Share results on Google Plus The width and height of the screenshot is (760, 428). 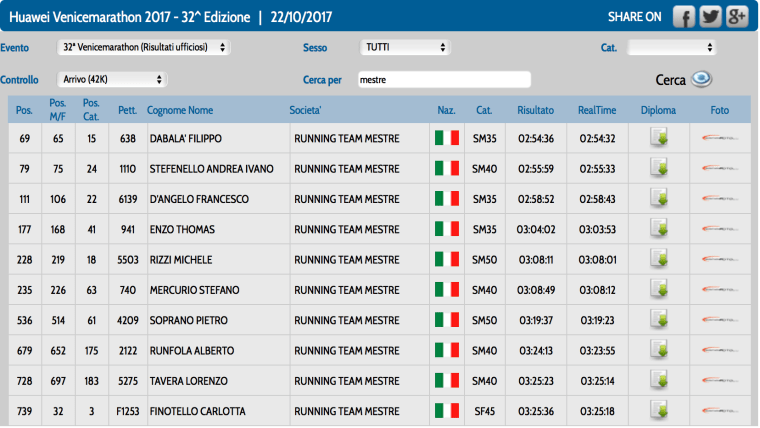point(737,17)
